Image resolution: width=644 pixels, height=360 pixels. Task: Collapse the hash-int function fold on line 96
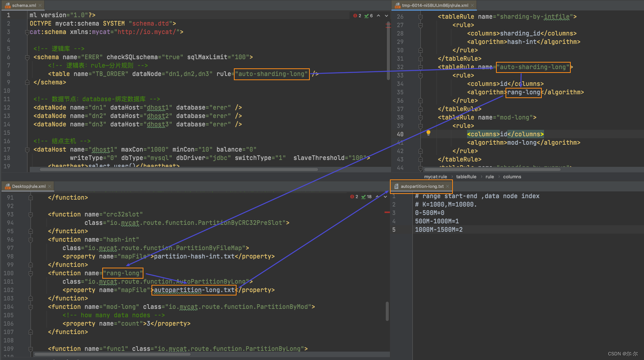(x=31, y=240)
